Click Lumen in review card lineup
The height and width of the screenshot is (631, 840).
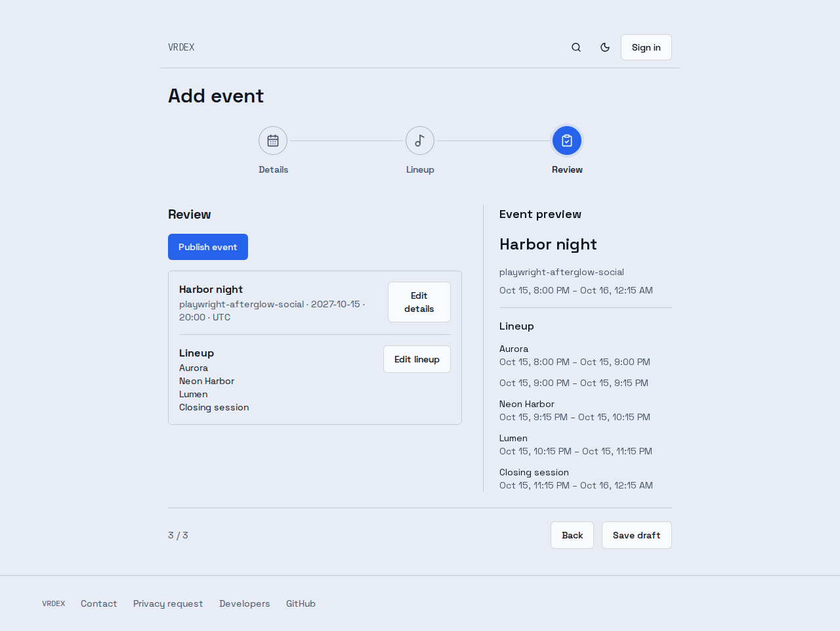pyautogui.click(x=194, y=394)
